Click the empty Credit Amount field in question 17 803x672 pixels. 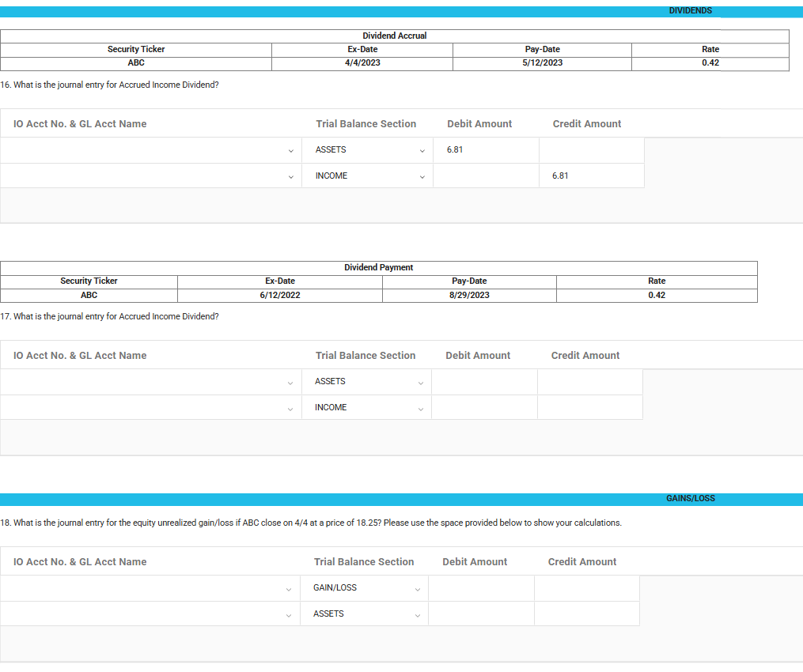tap(589, 381)
